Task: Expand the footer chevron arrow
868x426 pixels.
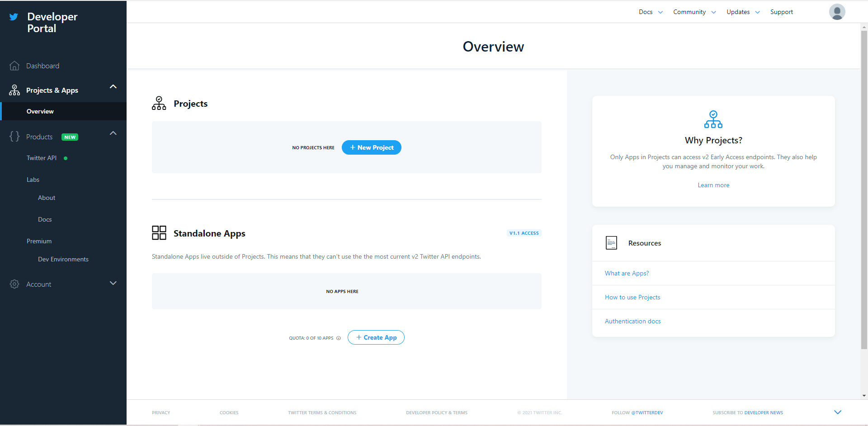Action: [x=837, y=412]
